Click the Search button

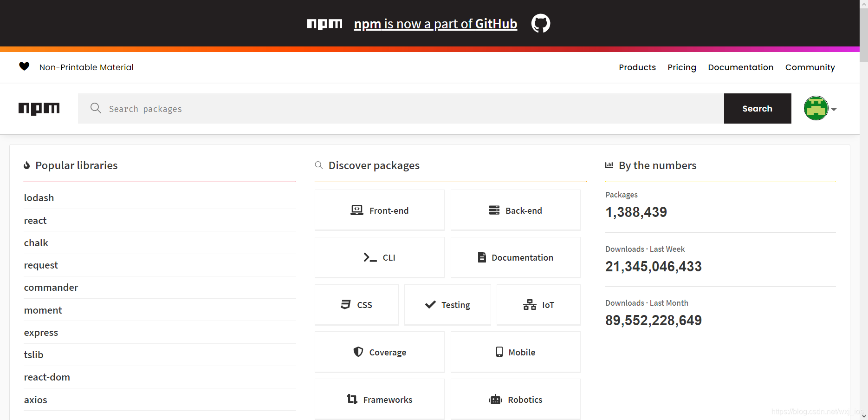[x=758, y=108]
